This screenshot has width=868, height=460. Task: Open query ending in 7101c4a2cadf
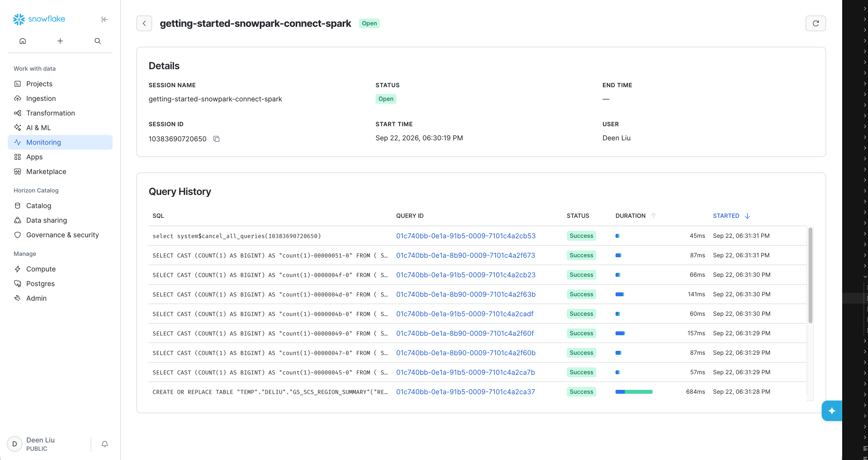tap(465, 314)
